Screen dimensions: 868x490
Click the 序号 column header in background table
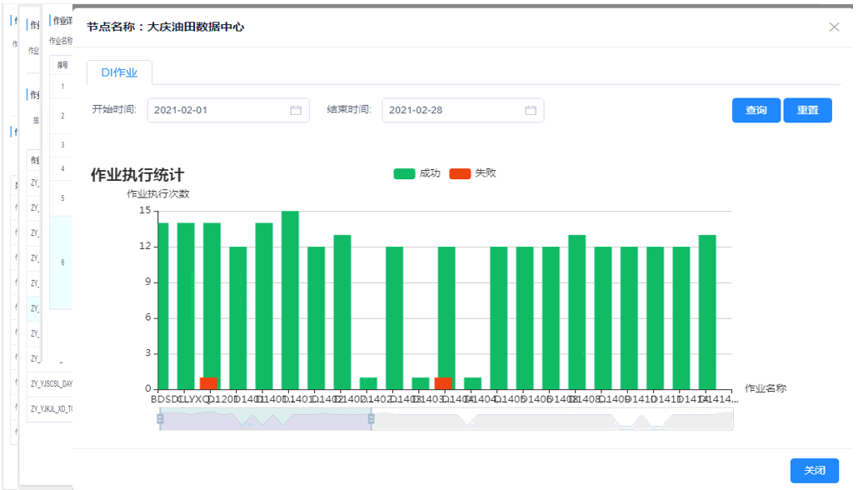[62, 65]
